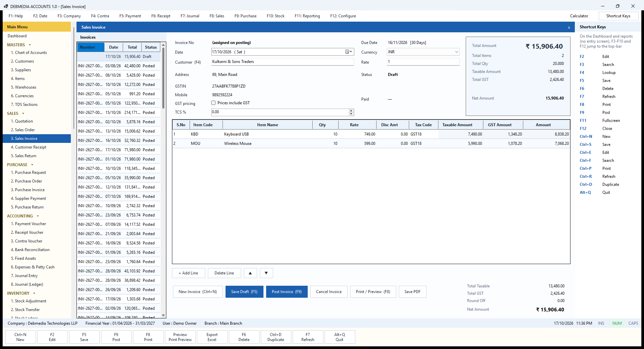Viewport: 644px width, 349px height.
Task: Click Cancel Invoice button
Action: (x=329, y=292)
